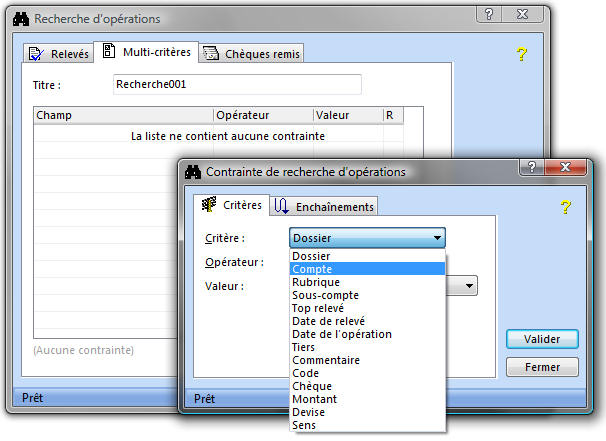
Task: Choose Compte from the criteria list
Action: (x=313, y=269)
